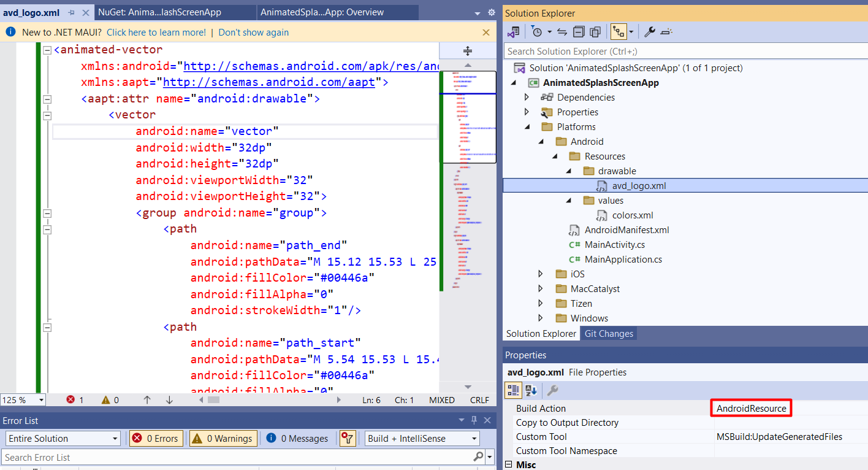Viewport: 868px width, 470px height.
Task: Sort properties alphabetically in Properties panel
Action: point(531,390)
